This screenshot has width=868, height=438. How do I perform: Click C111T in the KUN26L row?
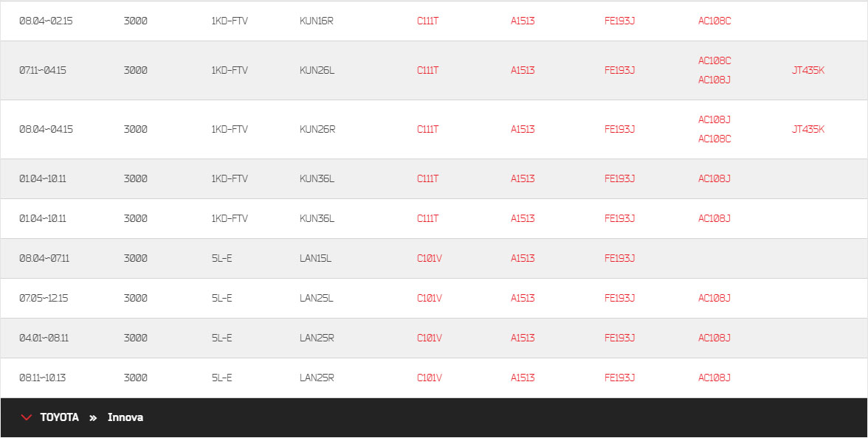[x=428, y=70]
